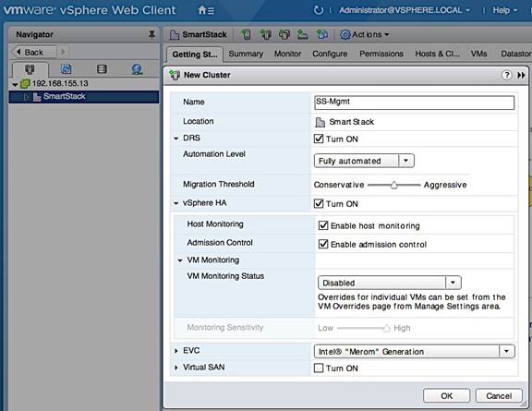This screenshot has height=411, width=532.
Task: Enable the Virtual SAN Turn ON checkbox
Action: coord(319,368)
